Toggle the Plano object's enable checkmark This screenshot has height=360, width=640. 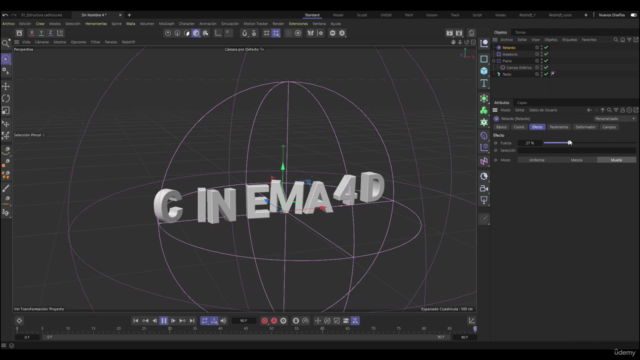click(546, 61)
